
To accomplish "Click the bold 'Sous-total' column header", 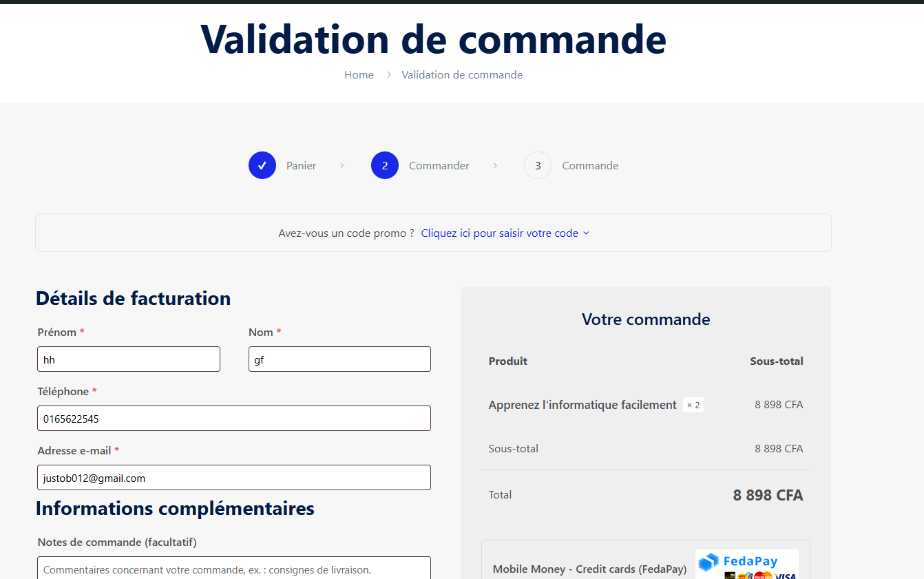I will [777, 361].
